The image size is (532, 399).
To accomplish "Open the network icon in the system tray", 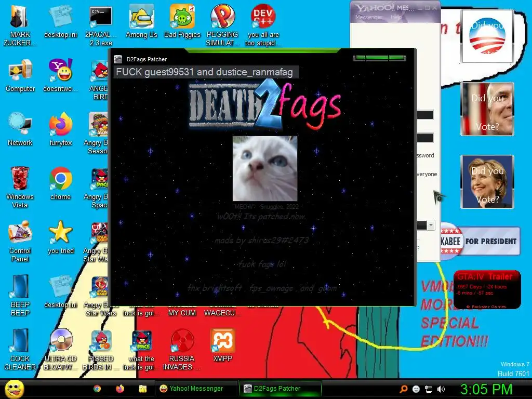I will (x=429, y=389).
